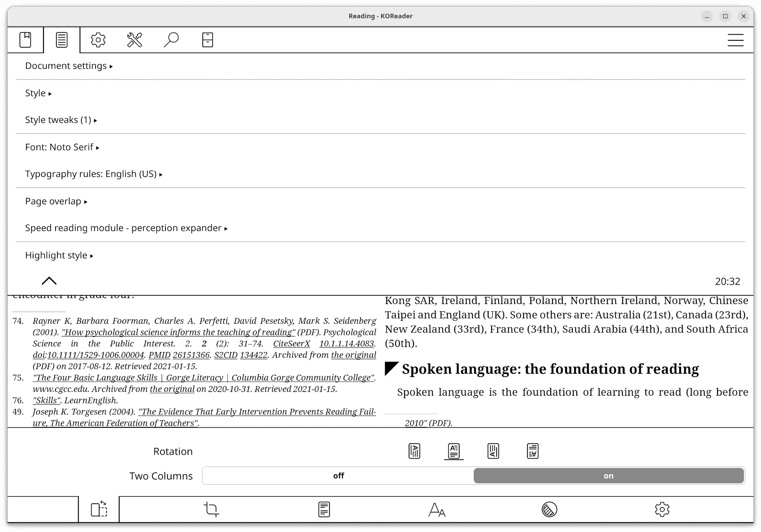Collapse the top menu with up chevron
This screenshot has width=761, height=532.
point(49,281)
